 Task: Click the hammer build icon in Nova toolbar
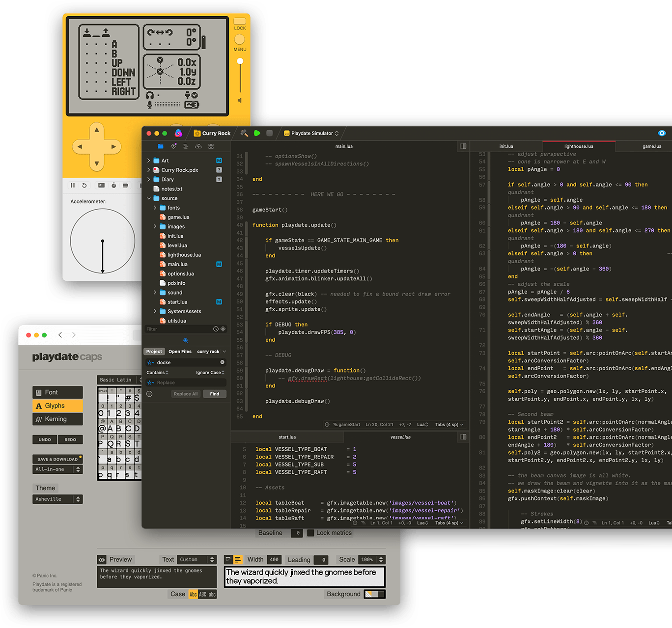pyautogui.click(x=244, y=133)
